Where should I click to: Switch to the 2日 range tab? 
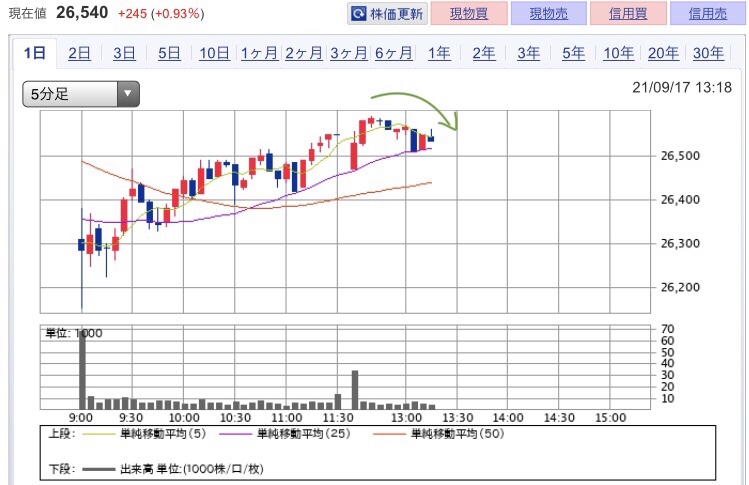pyautogui.click(x=79, y=53)
